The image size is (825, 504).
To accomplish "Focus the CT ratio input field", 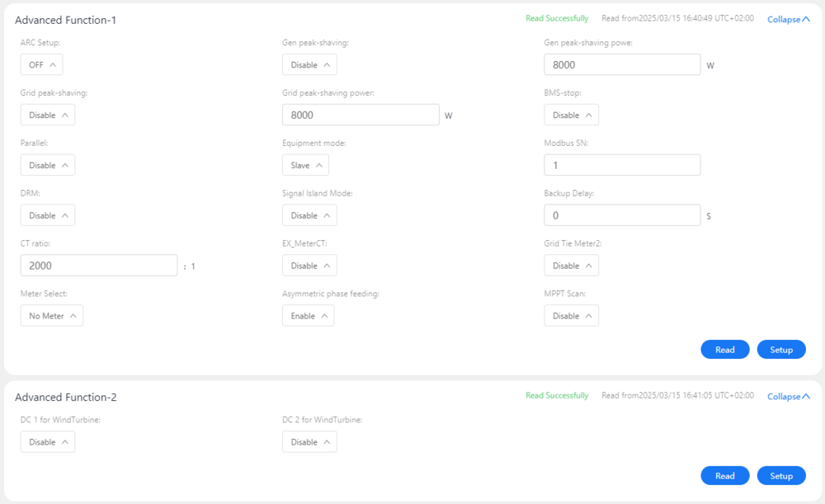I will [x=99, y=266].
